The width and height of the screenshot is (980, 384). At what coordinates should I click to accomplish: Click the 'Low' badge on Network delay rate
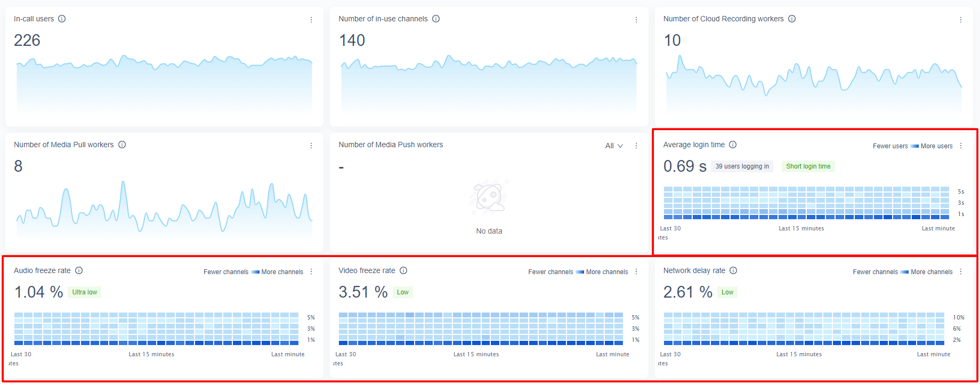(x=727, y=292)
